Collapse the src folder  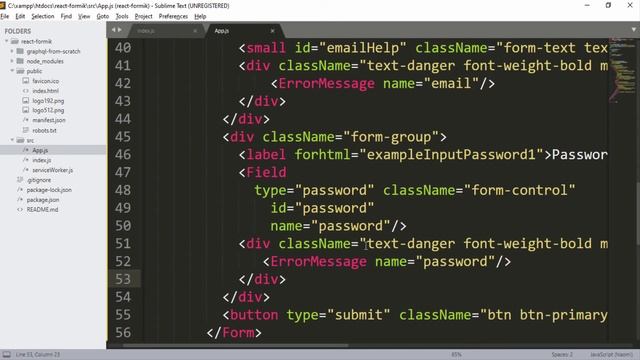12,140
